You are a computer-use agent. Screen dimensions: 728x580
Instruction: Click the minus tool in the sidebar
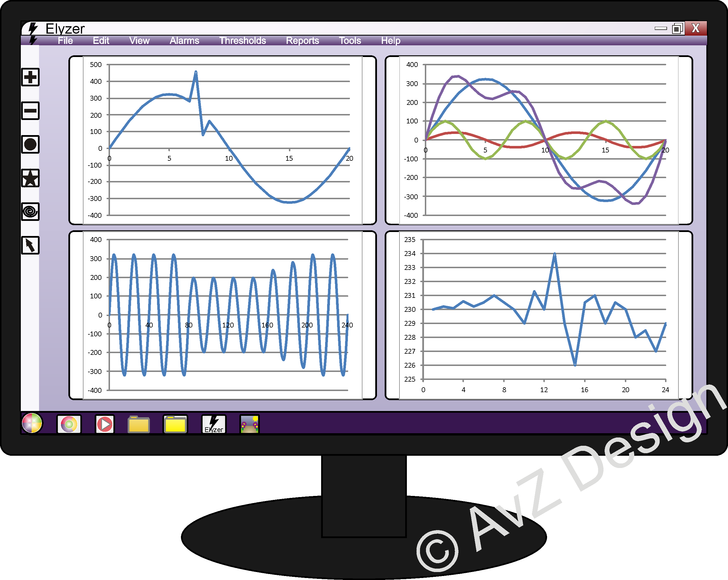point(30,111)
